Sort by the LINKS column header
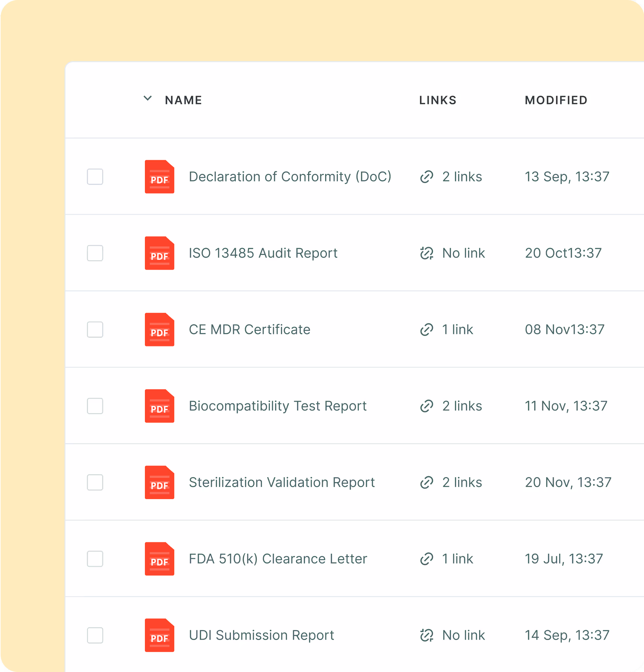644x672 pixels. point(437,100)
